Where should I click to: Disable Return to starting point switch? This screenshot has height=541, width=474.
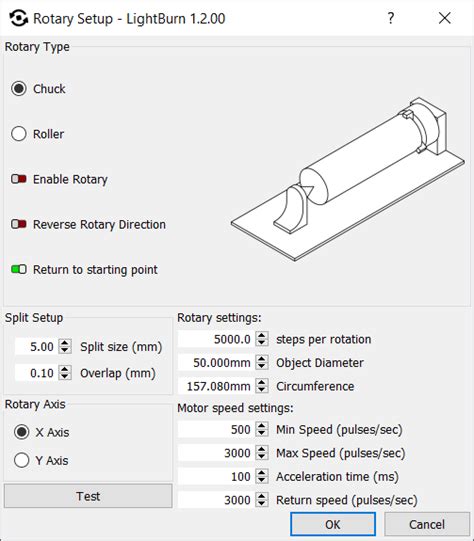(x=19, y=269)
